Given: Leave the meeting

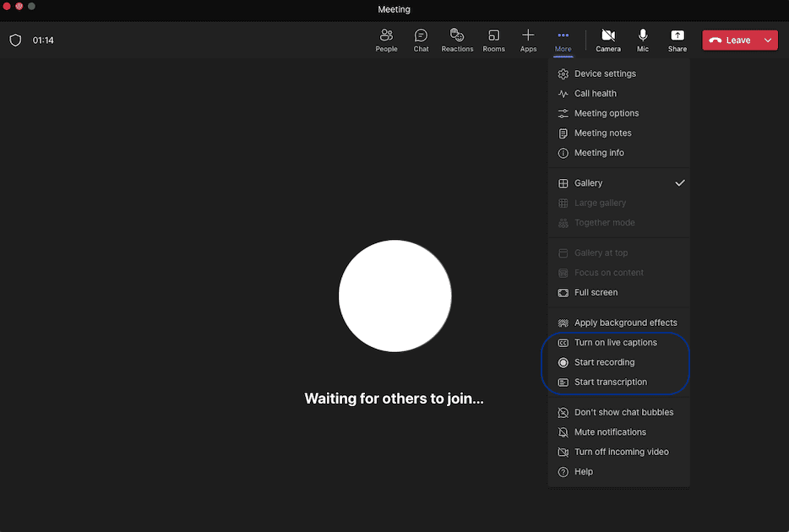Looking at the screenshot, I should pyautogui.click(x=732, y=40).
